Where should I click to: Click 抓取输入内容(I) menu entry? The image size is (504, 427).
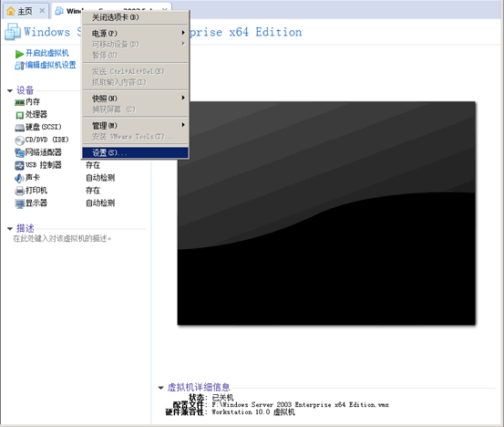pos(135,82)
